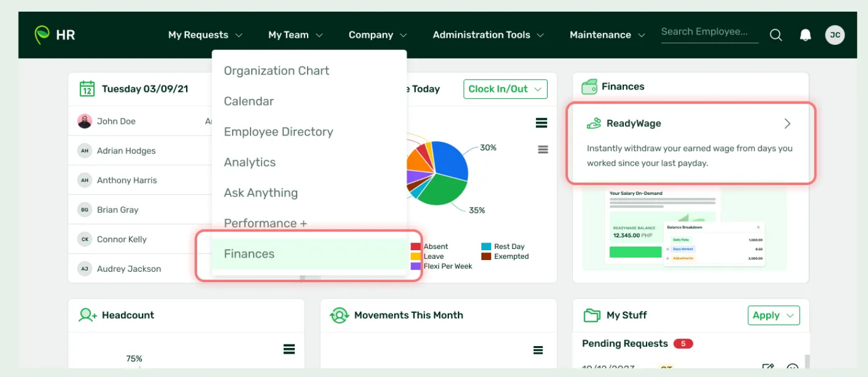
Task: Click the search magnifier icon
Action: click(x=776, y=35)
